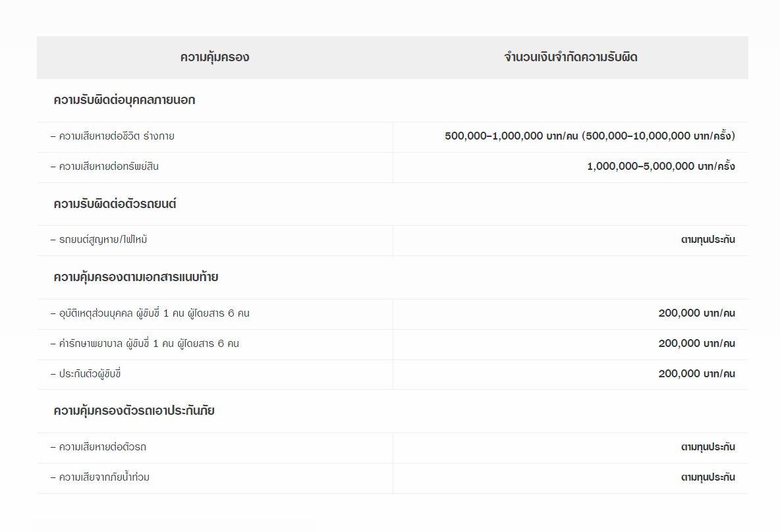
Task: Click the ค่ารักษาพยาบาล row label
Action: (145, 344)
